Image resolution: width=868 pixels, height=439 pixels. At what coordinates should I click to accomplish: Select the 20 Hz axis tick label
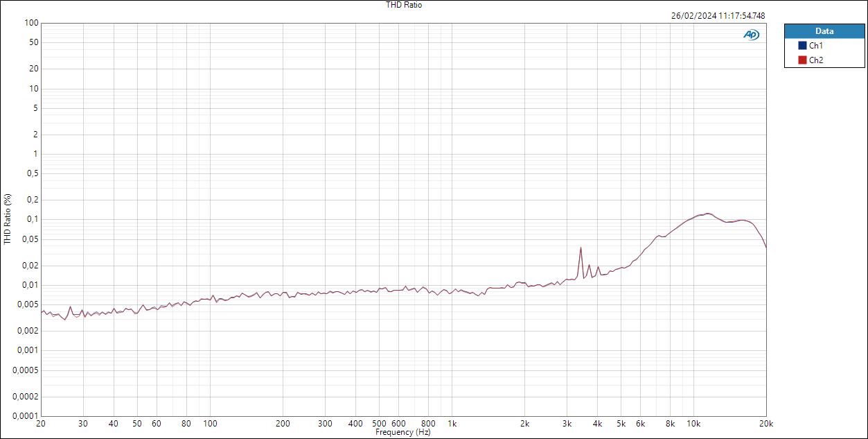42,423
